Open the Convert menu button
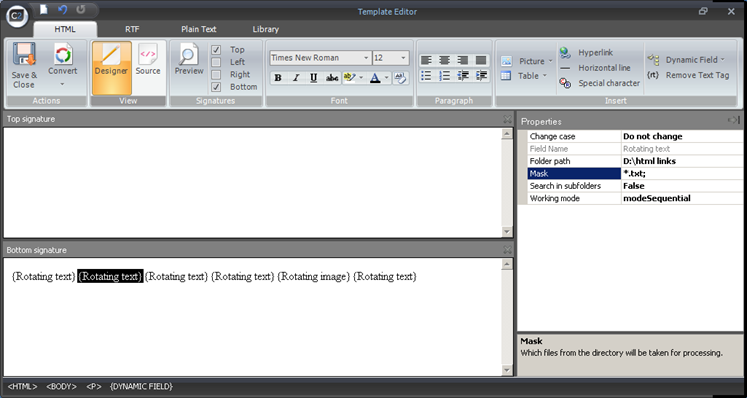This screenshot has width=747, height=398. click(62, 65)
